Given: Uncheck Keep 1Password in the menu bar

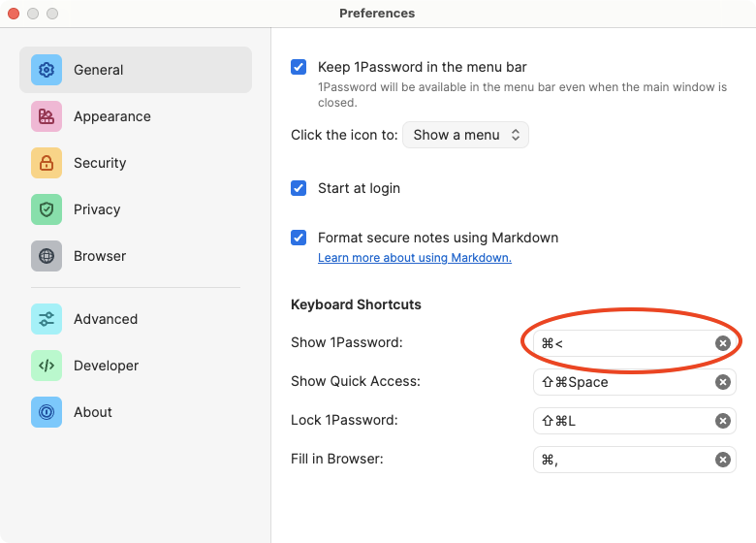Looking at the screenshot, I should point(299,68).
